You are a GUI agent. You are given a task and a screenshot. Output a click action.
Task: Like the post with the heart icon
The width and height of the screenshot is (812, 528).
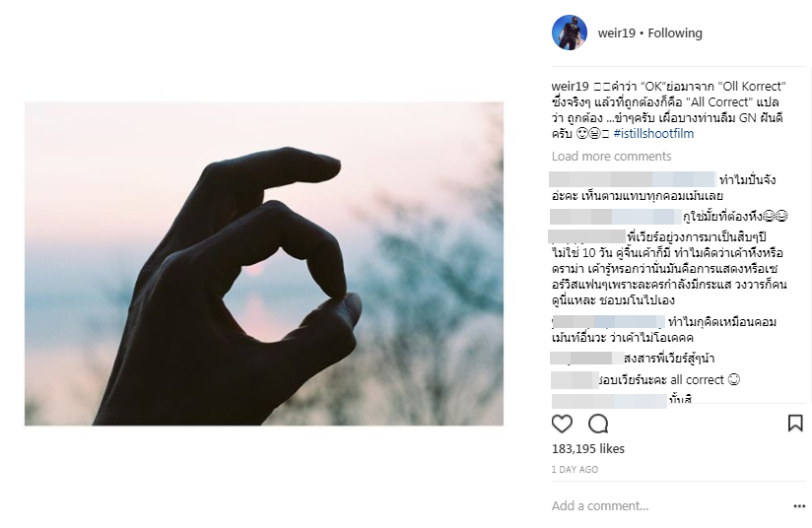pyautogui.click(x=562, y=424)
